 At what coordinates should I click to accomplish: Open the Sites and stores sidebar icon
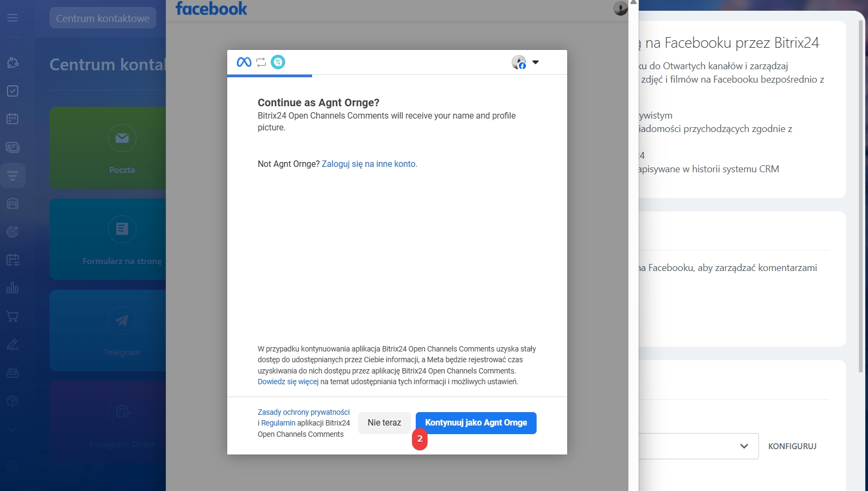[12, 203]
